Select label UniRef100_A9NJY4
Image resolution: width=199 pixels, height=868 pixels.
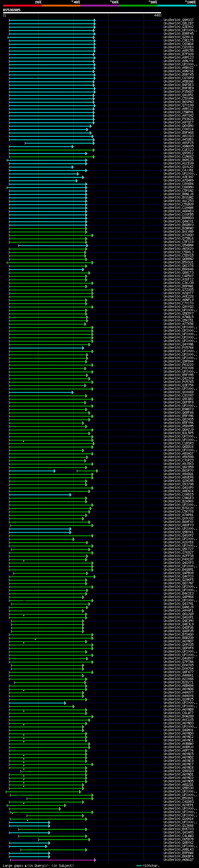point(179,61)
